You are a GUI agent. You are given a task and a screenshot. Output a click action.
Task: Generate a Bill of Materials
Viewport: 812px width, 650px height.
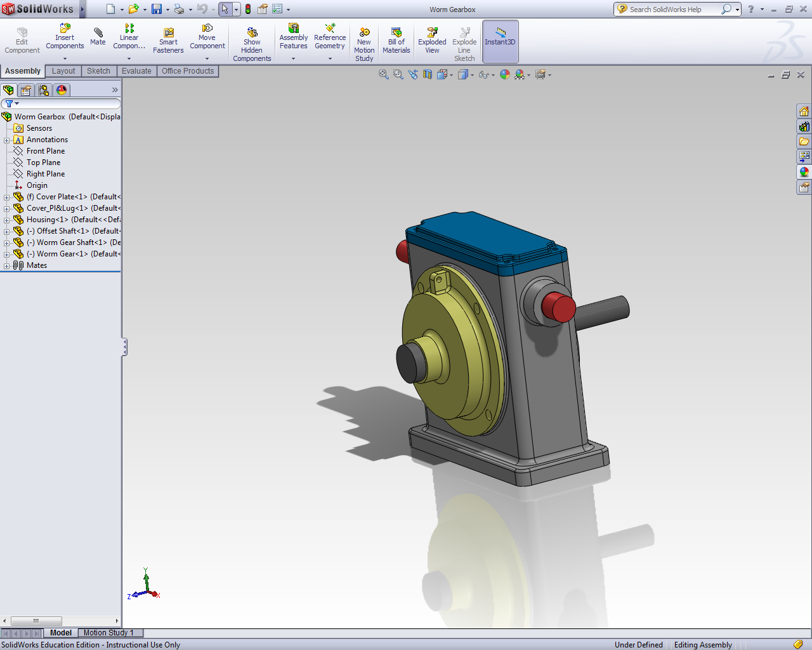(396, 41)
